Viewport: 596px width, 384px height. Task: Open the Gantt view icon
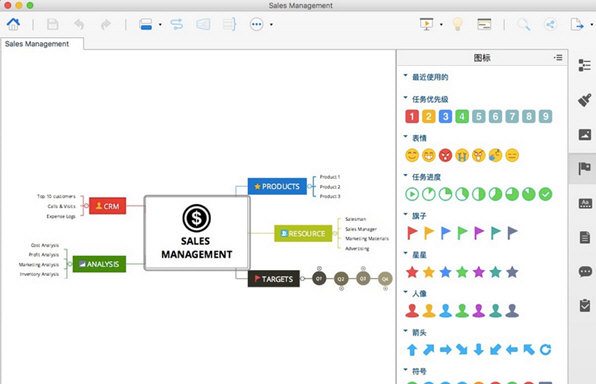tap(484, 24)
